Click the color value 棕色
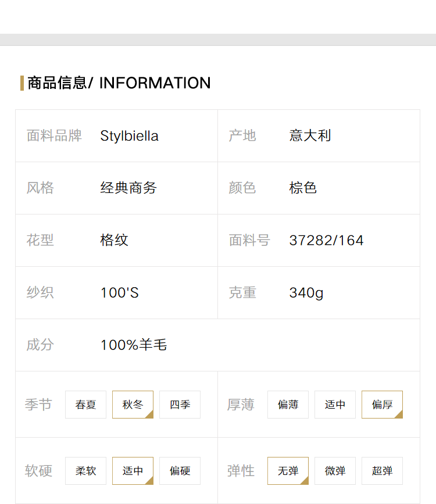Image resolution: width=436 pixels, height=504 pixels. coord(303,188)
